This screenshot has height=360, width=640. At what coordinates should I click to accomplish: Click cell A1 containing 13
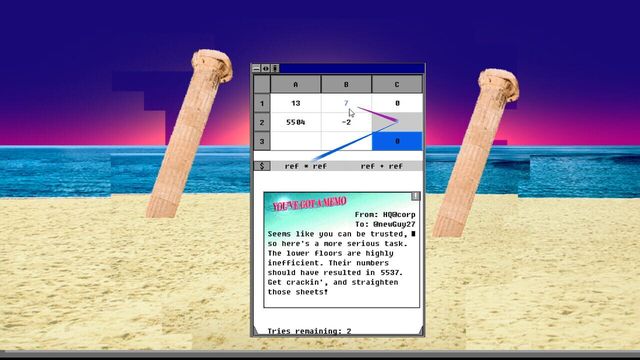coord(296,103)
